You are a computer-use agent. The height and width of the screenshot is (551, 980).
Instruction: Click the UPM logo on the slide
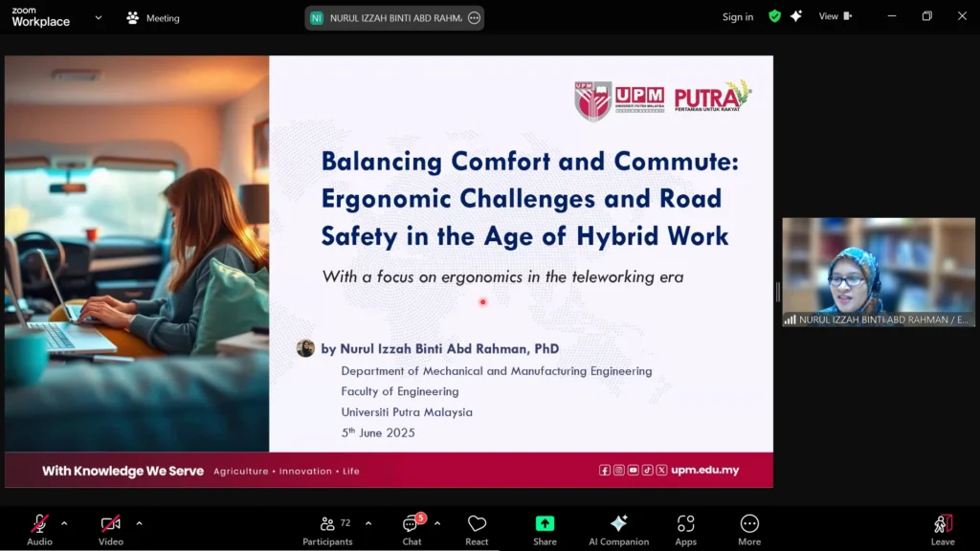point(619,100)
